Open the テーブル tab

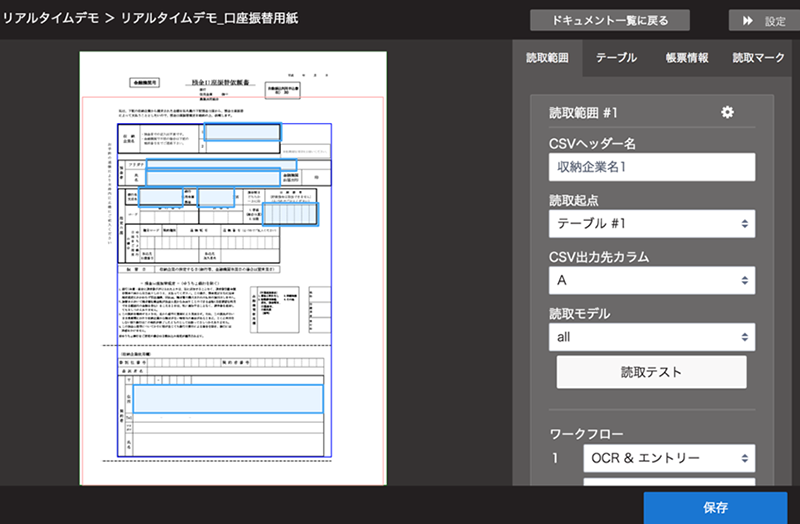point(616,58)
